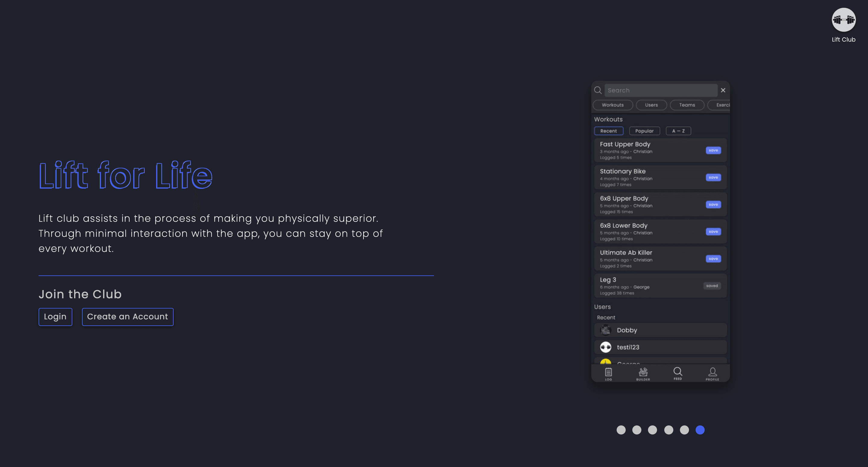Viewport: 868px width, 467px height.
Task: Save the Fast Upper Body workout
Action: 713,150
